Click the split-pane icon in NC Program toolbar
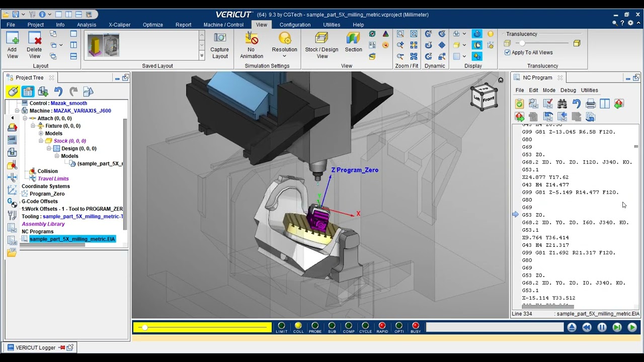The width and height of the screenshot is (644, 362). pyautogui.click(x=605, y=104)
